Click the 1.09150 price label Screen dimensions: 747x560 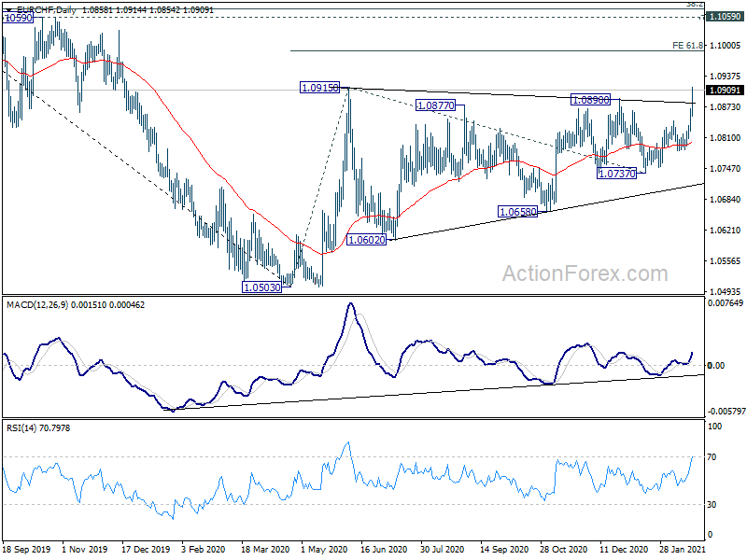pyautogui.click(x=319, y=88)
